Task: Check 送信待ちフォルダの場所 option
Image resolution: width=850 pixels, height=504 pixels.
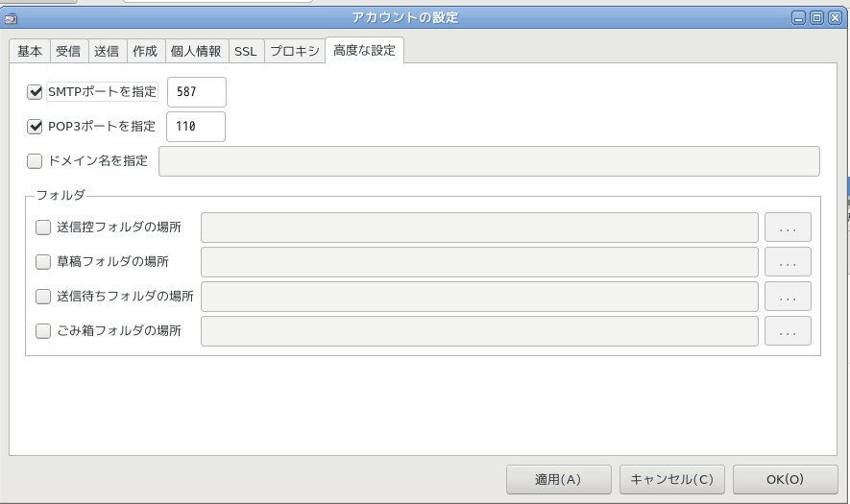Action: 43,296
